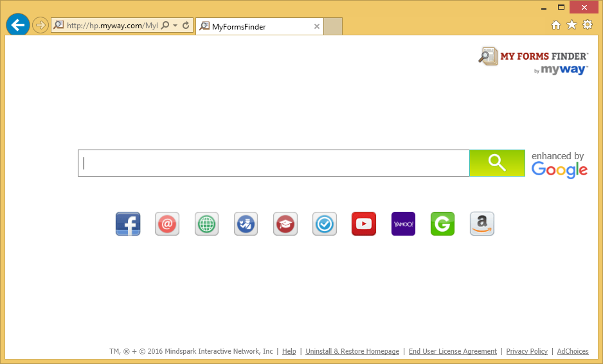Go to the browser Home page icon
This screenshot has width=603, height=364.
click(x=555, y=25)
